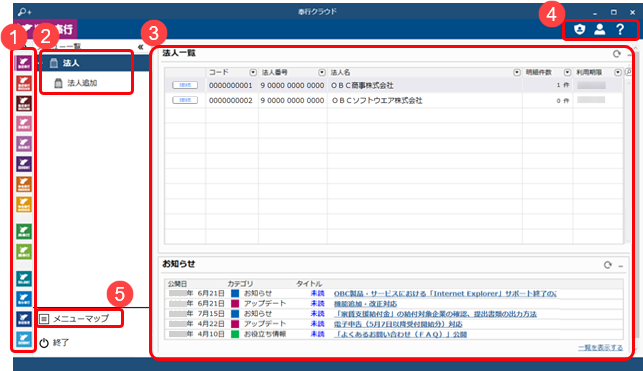Click the タイトル column header in お知らせ

pos(309,284)
